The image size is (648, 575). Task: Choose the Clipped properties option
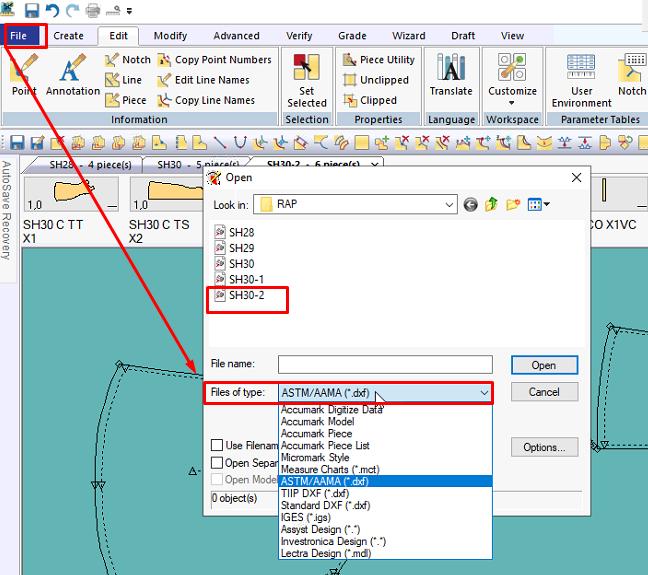coord(370,100)
